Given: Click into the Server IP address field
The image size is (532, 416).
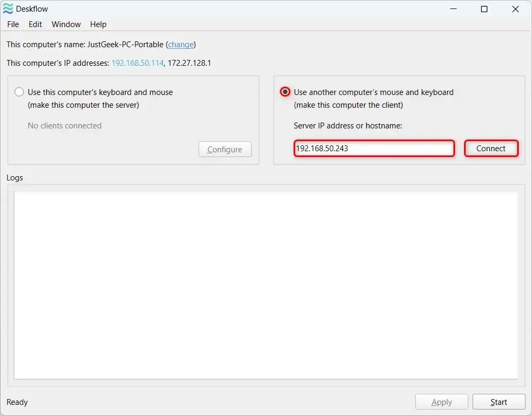Looking at the screenshot, I should (x=374, y=149).
